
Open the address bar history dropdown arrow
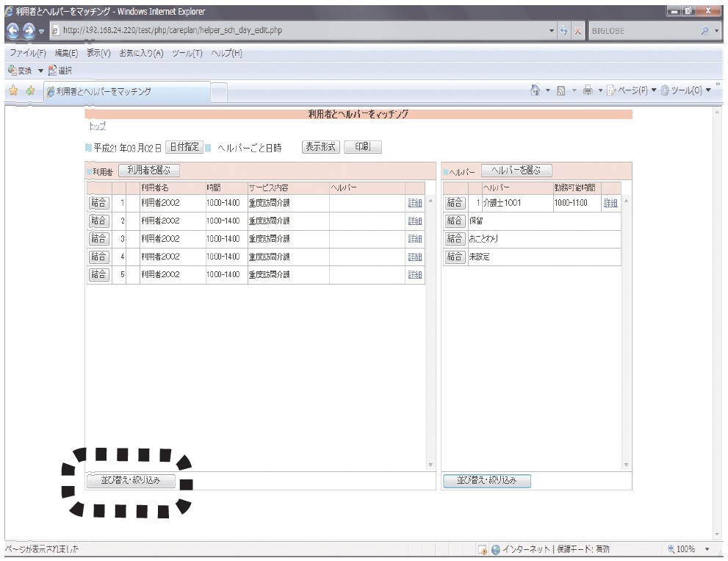[552, 31]
